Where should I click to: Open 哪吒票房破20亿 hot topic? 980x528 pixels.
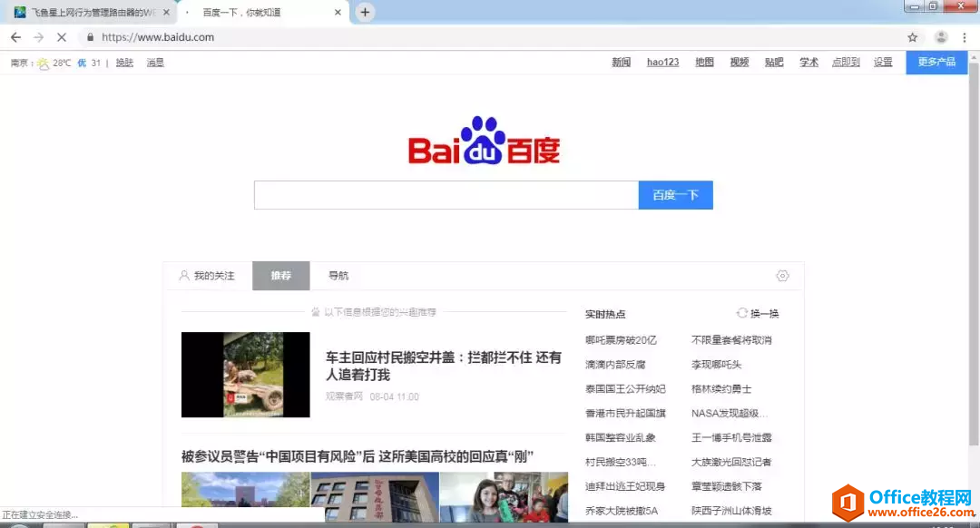tap(621, 340)
